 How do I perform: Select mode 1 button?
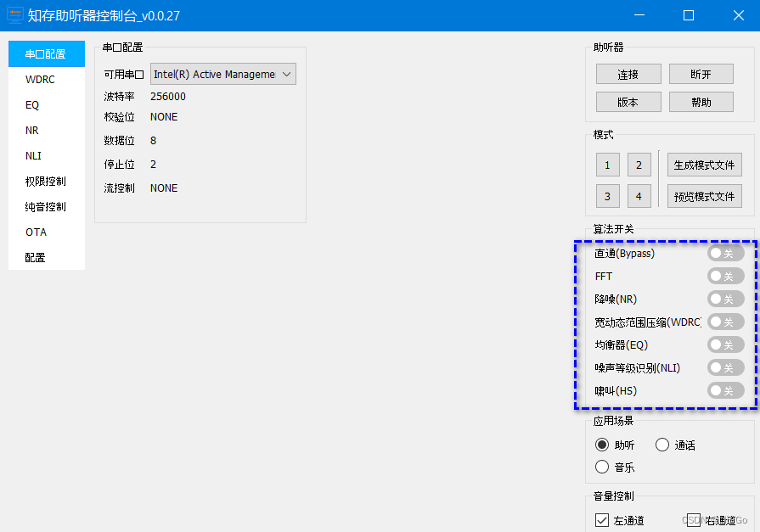pos(608,165)
